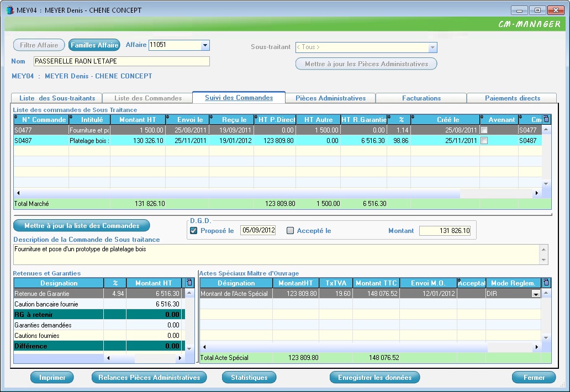Open Mode Reglem. dropdown showing DIR
This screenshot has width=570, height=392.
pos(536,294)
